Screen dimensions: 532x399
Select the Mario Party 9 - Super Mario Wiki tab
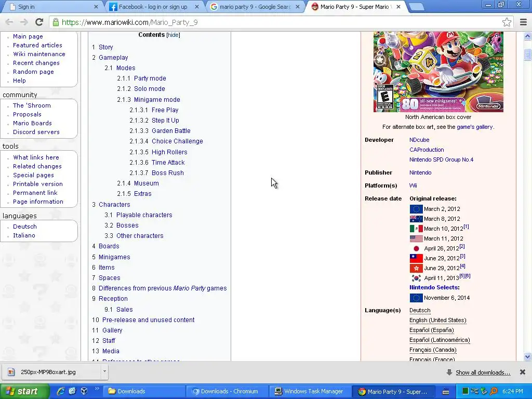pyautogui.click(x=356, y=7)
